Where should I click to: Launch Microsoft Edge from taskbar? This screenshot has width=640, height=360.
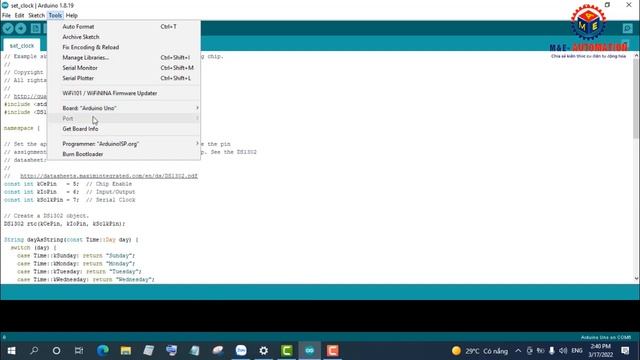(103, 351)
